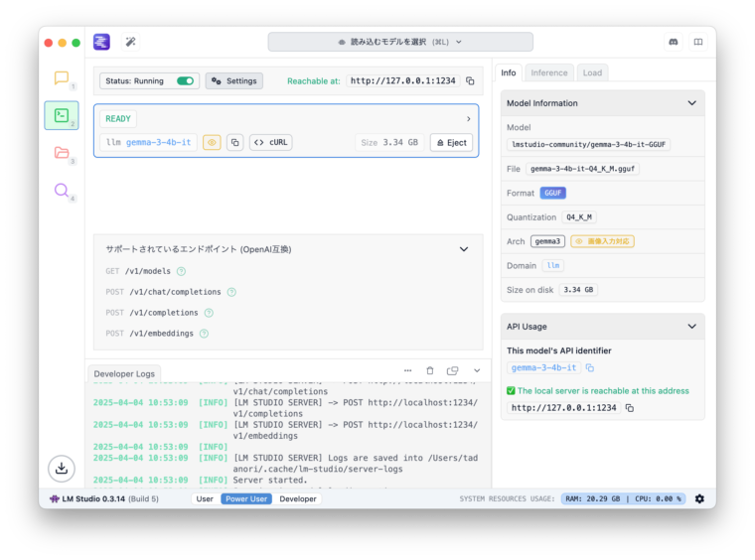Open the My Models folder sidebar icon

(x=62, y=153)
